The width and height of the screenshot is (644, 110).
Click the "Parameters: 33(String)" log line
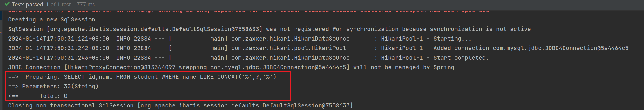pos(53,86)
